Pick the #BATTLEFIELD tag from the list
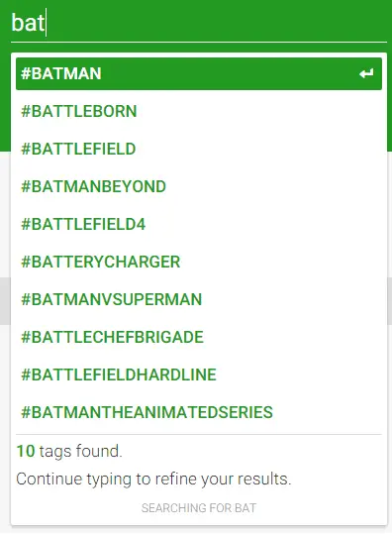 tap(199, 149)
